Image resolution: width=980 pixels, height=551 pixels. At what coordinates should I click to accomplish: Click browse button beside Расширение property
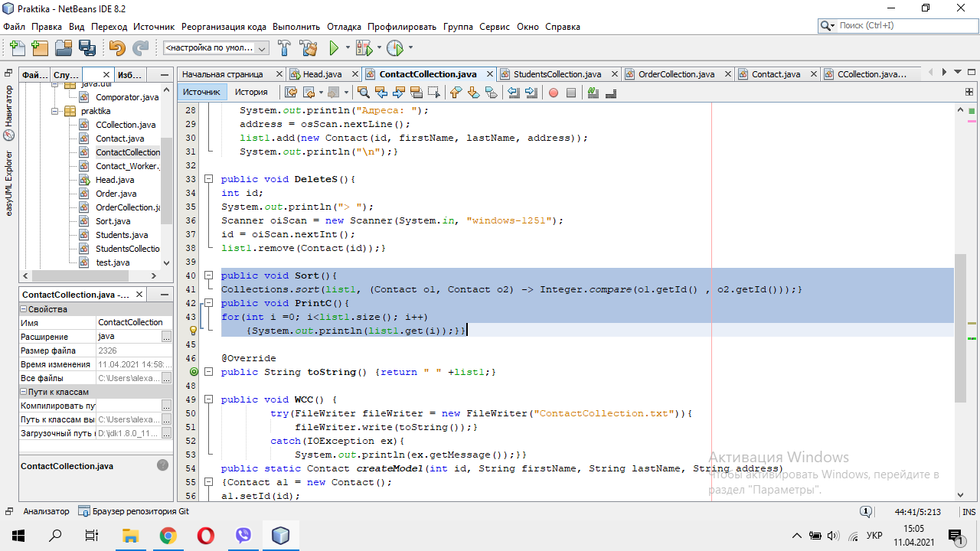pos(166,337)
